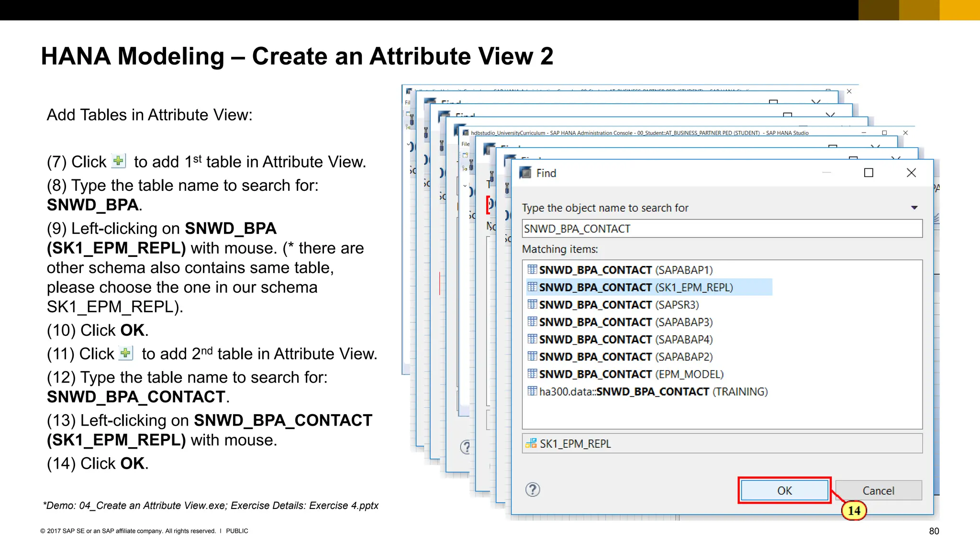Click table icon beside SK1_EPM_REPL entry
Image resolution: width=980 pixels, height=551 pixels.
click(532, 287)
